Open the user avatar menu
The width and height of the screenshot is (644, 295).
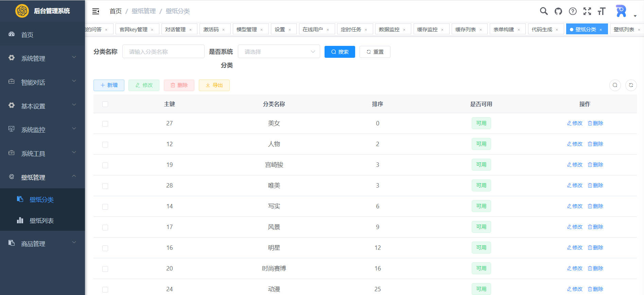point(621,11)
